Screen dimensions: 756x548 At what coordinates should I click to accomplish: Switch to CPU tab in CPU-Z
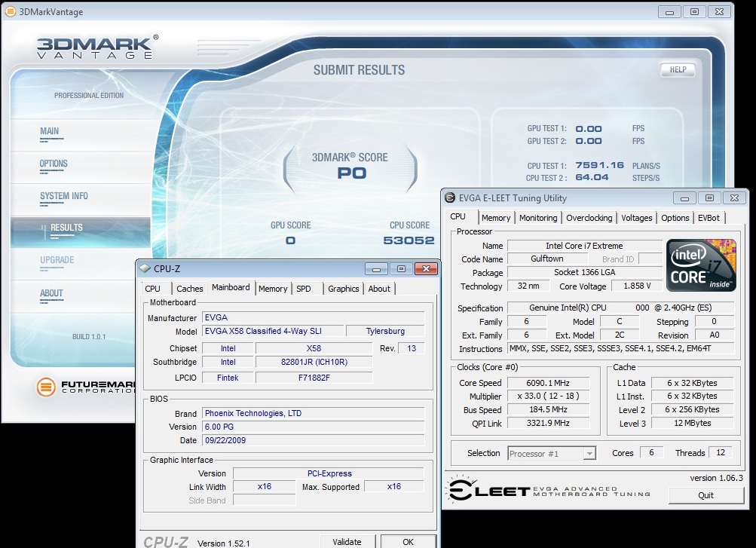(x=152, y=288)
